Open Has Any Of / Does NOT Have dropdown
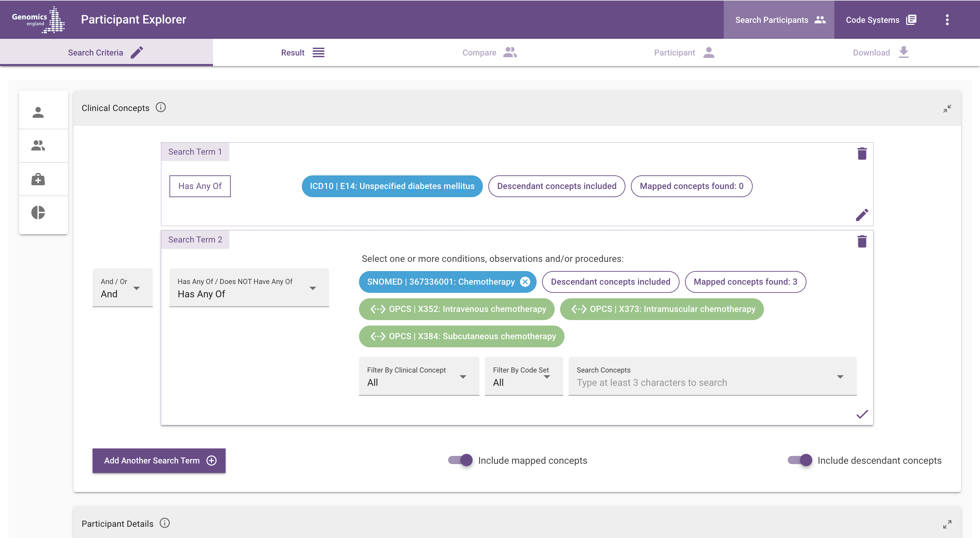980x538 pixels. pos(249,288)
